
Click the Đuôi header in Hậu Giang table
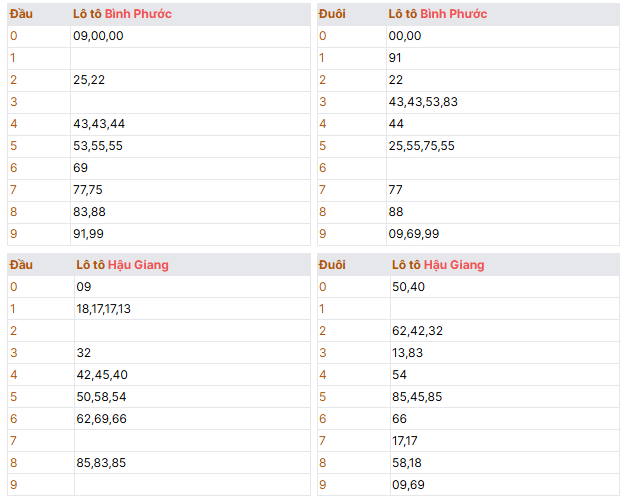coord(333,265)
